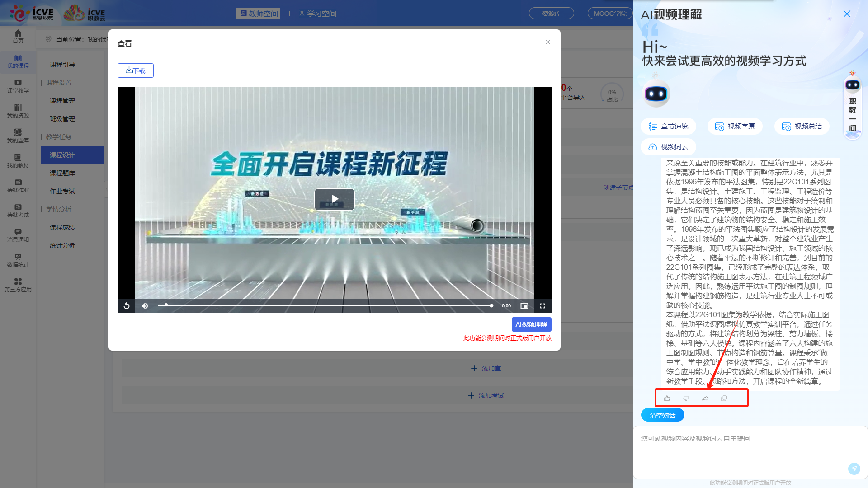Clear the conversation with 清空对话
This screenshot has height=488, width=868.
coord(662,414)
